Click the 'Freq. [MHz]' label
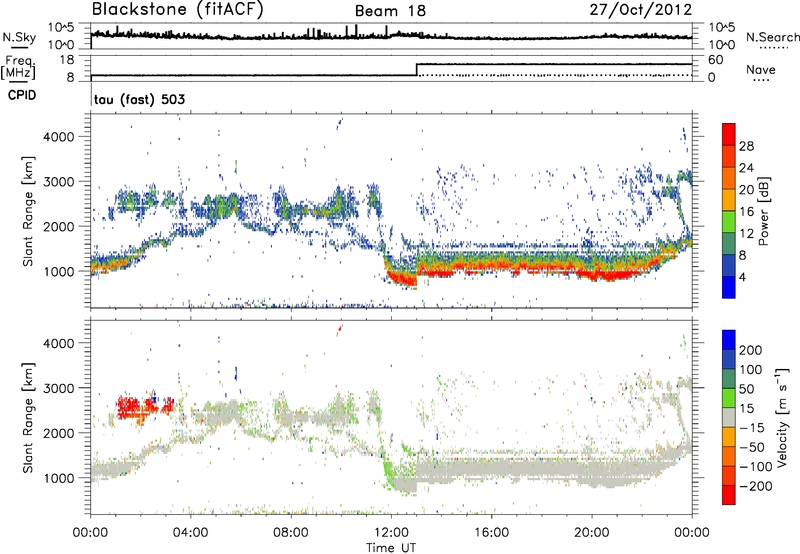The width and height of the screenshot is (800, 554). pyautogui.click(x=20, y=67)
